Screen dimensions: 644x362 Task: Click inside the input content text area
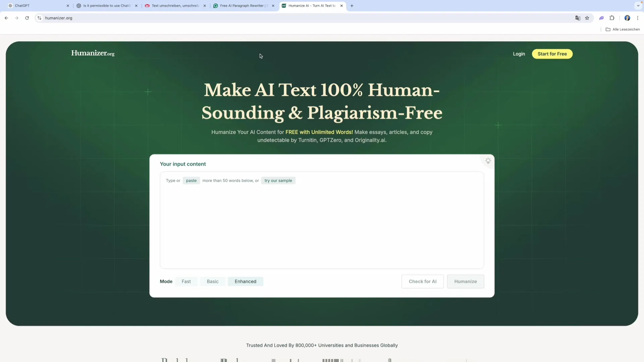[x=322, y=225]
